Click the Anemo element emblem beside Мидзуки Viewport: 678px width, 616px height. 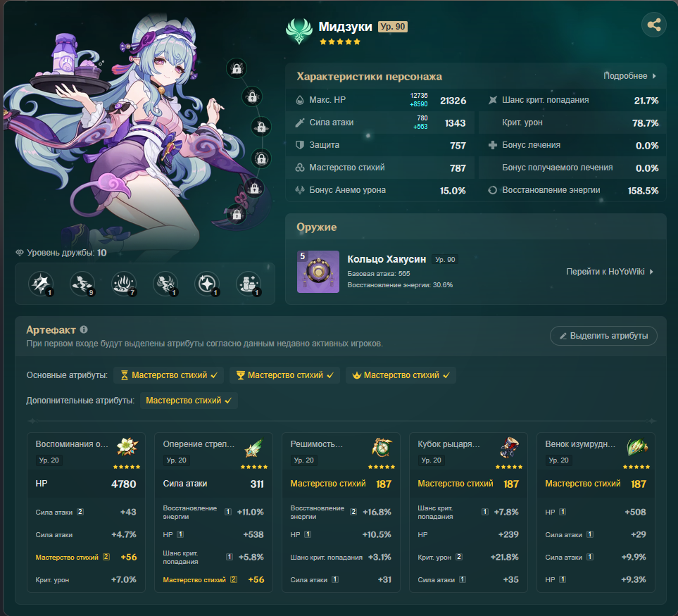coord(299,31)
